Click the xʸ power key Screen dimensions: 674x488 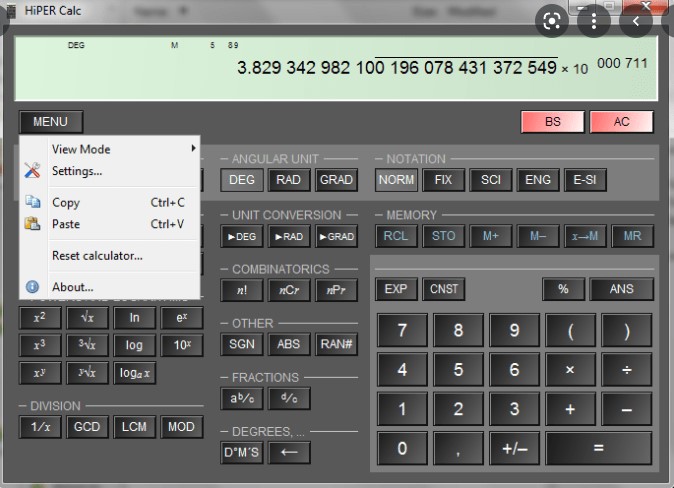point(40,373)
